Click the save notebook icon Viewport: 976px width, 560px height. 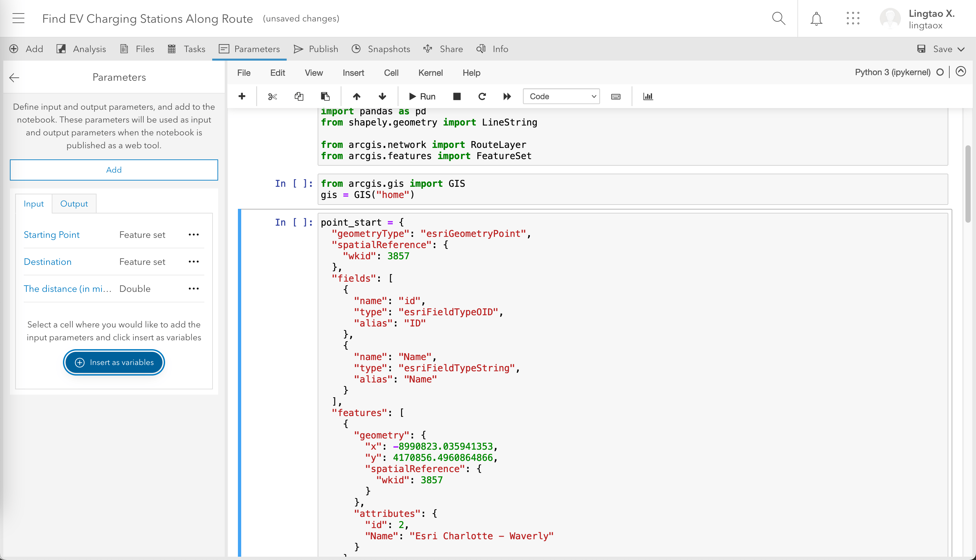click(x=922, y=48)
